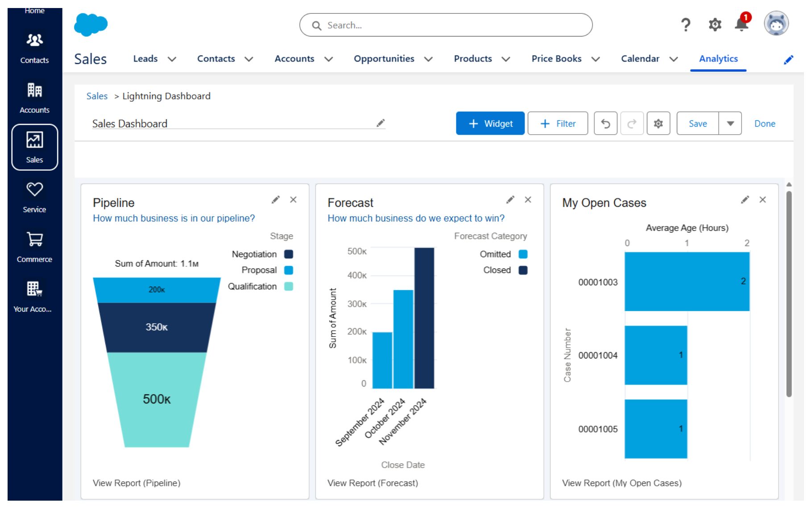Expand the Opportunities dropdown chevron
The width and height of the screenshot is (812, 510).
[428, 59]
